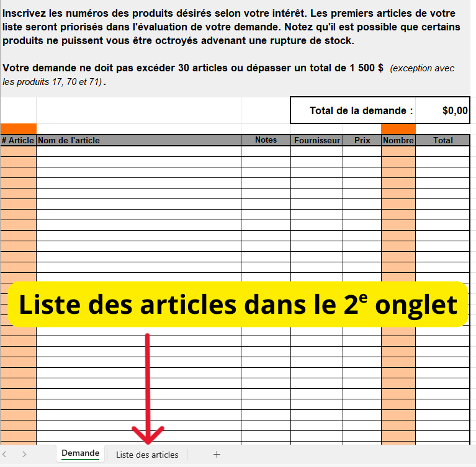Select the Fournisseur column header cell
Screen dimensions: 476x467
(x=317, y=140)
